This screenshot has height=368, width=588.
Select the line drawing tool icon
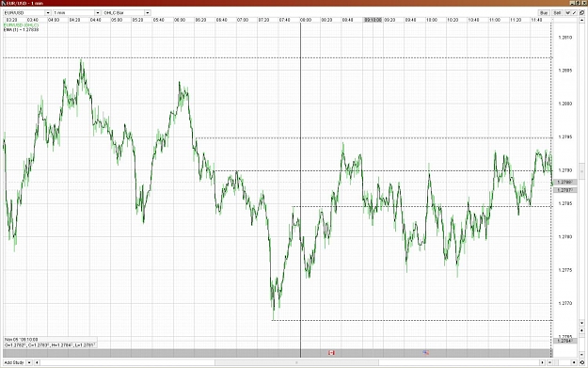[x=574, y=13]
